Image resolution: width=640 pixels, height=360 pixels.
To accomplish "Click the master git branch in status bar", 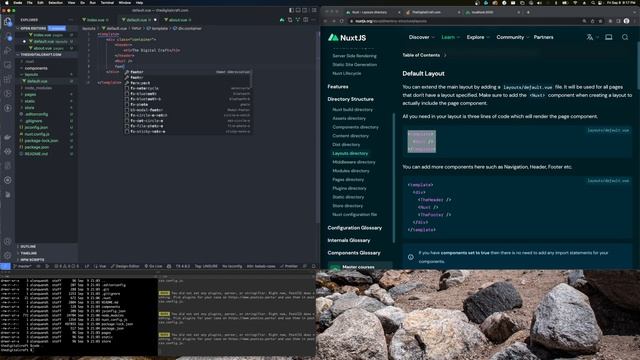I will (x=23, y=266).
